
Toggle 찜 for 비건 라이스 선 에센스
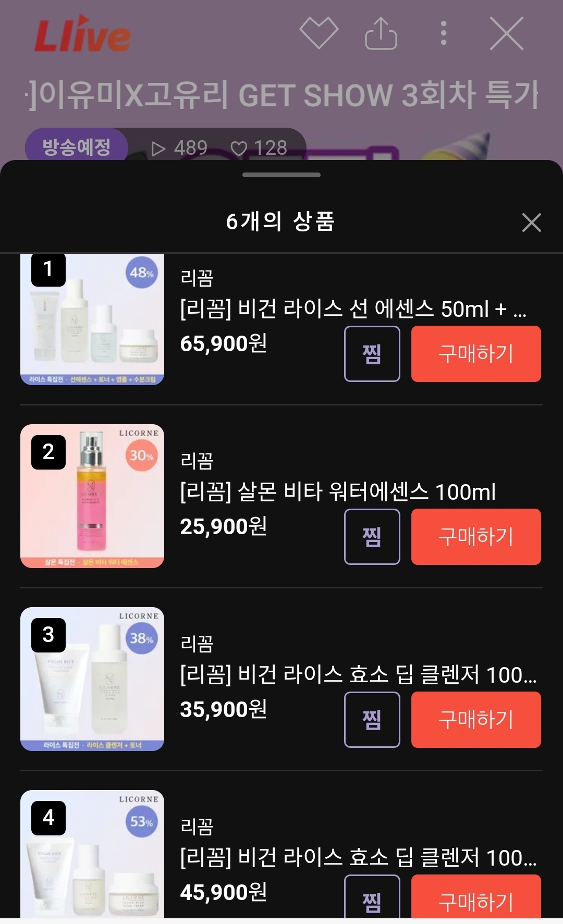[372, 354]
